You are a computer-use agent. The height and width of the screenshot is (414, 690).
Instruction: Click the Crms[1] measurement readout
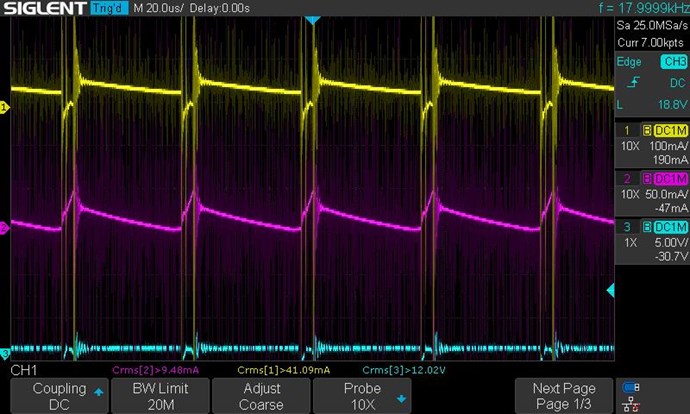point(283,370)
